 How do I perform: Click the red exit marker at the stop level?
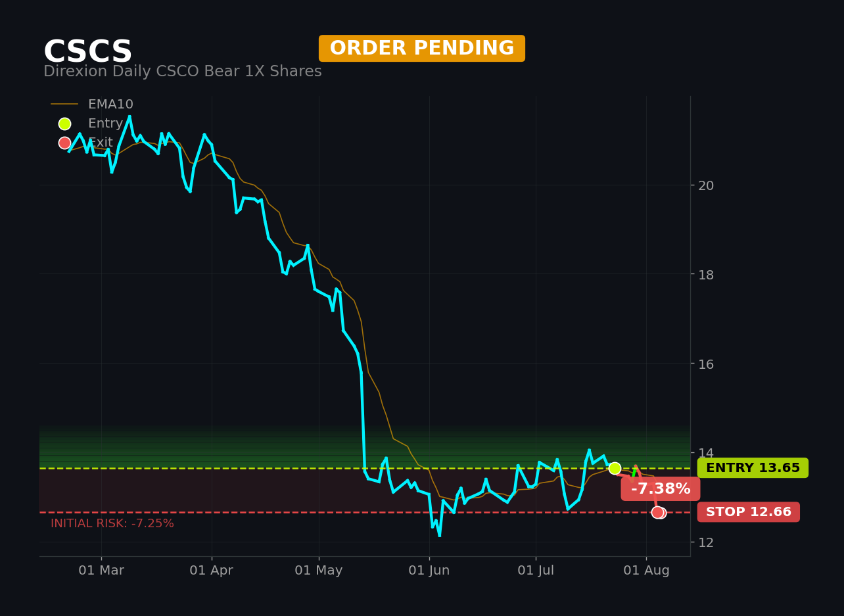coord(658,512)
